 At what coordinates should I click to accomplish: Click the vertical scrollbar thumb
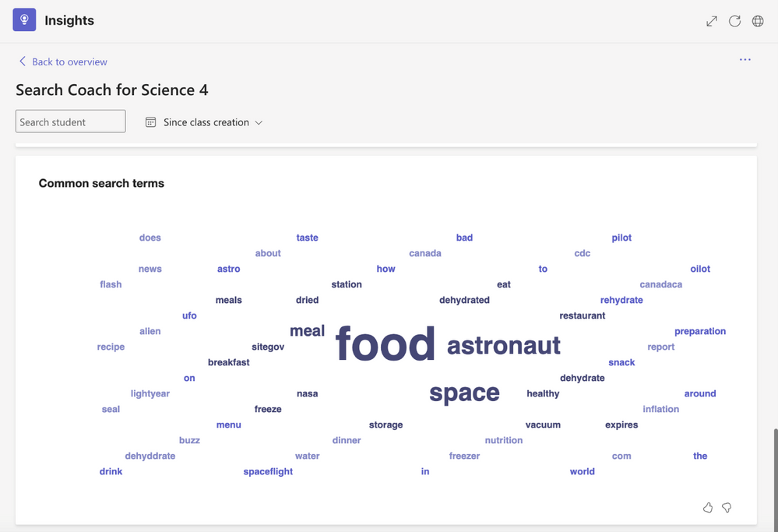tap(774, 475)
